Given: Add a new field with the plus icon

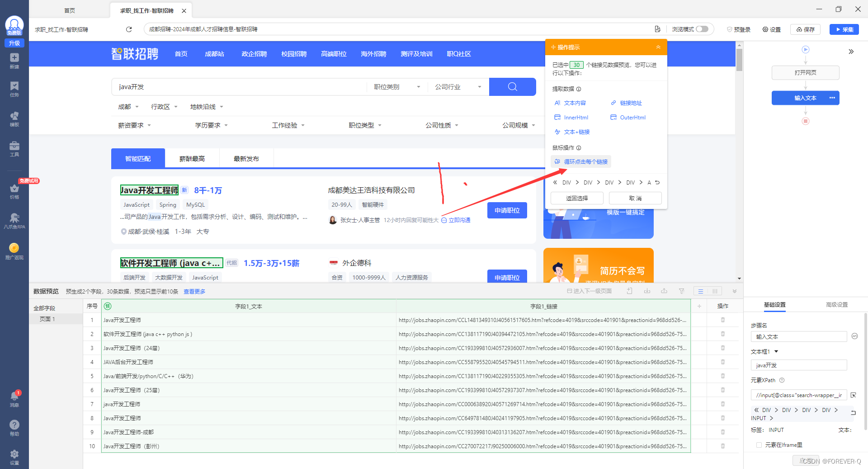Looking at the screenshot, I should tap(699, 306).
